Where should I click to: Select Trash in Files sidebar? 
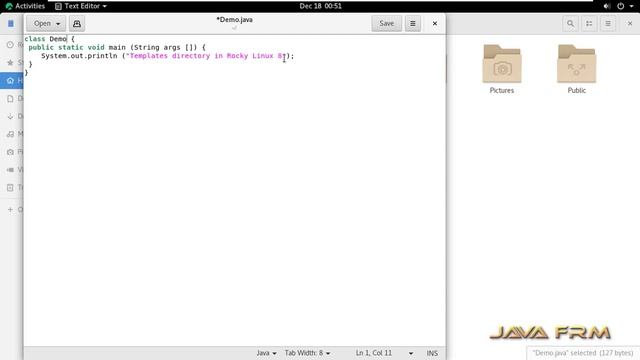[x=12, y=188]
